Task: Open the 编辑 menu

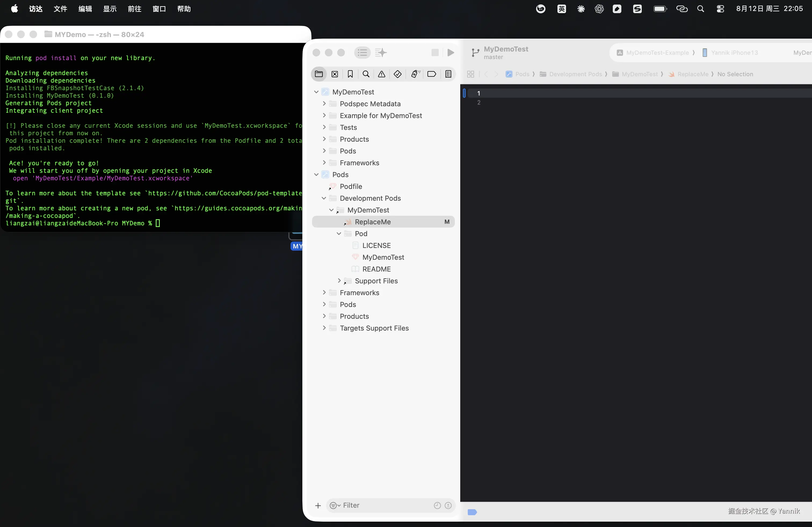Action: point(85,9)
